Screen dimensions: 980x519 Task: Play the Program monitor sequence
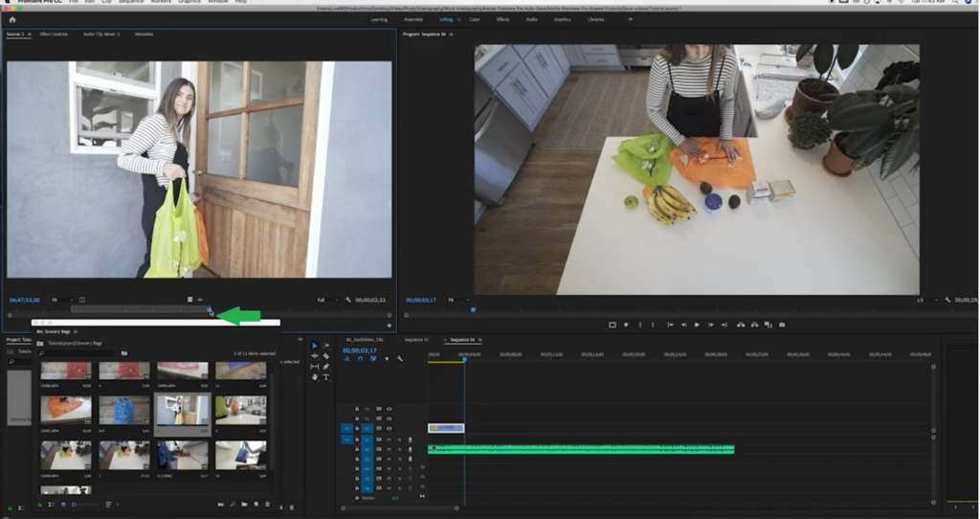tap(697, 326)
